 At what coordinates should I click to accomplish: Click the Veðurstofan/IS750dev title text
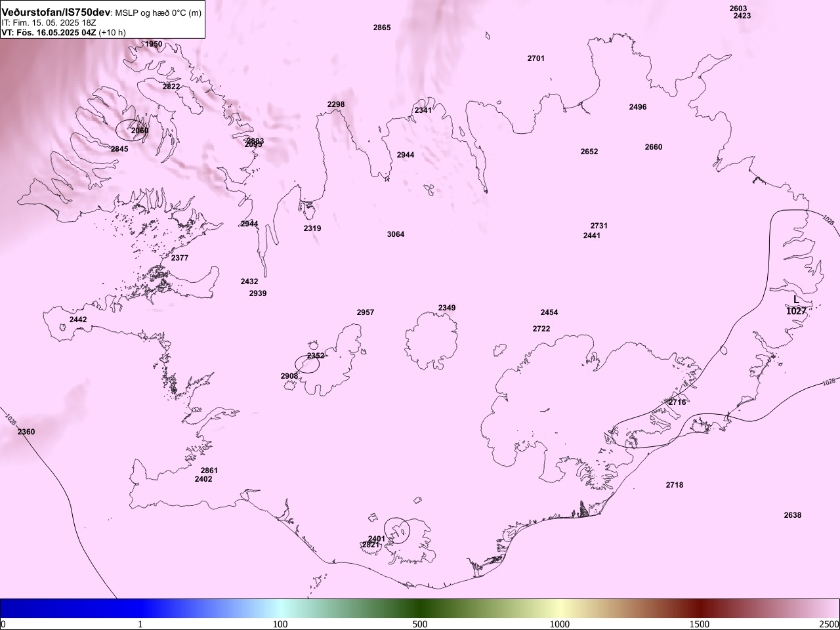[x=56, y=12]
